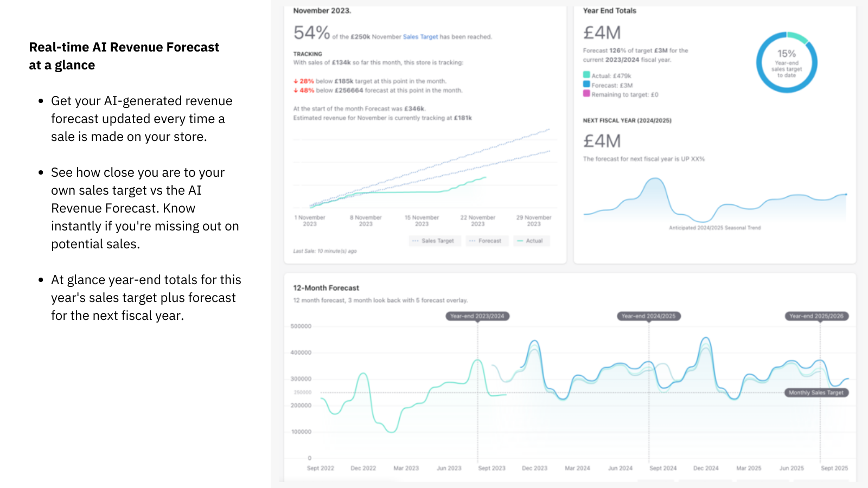This screenshot has height=488, width=868.
Task: Click the Sept 2023 axis label
Action: point(492,468)
